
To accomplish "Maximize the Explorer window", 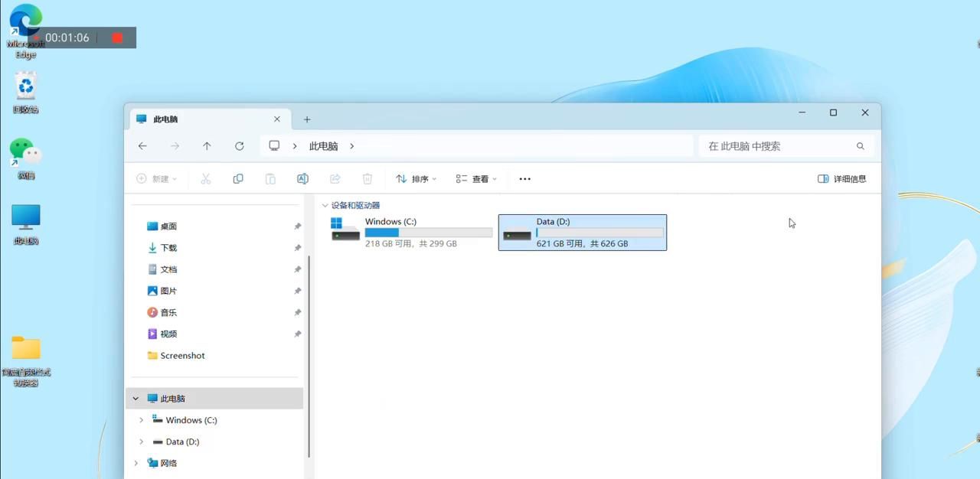I will point(833,112).
